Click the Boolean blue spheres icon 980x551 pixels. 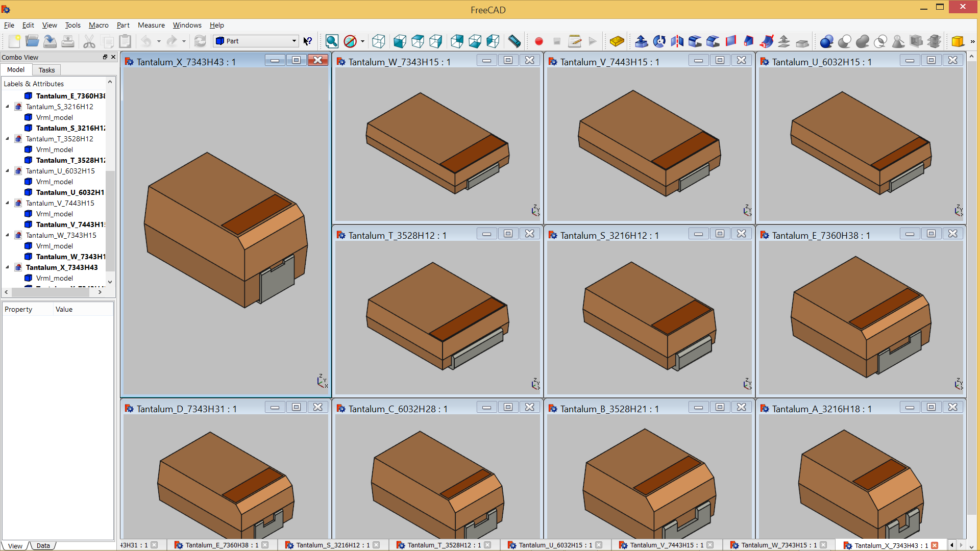click(x=826, y=41)
